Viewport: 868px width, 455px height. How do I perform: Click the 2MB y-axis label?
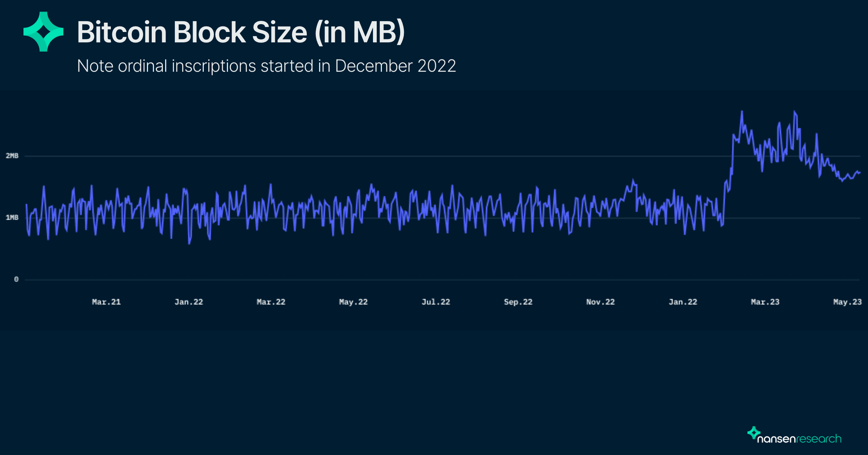pyautogui.click(x=12, y=156)
